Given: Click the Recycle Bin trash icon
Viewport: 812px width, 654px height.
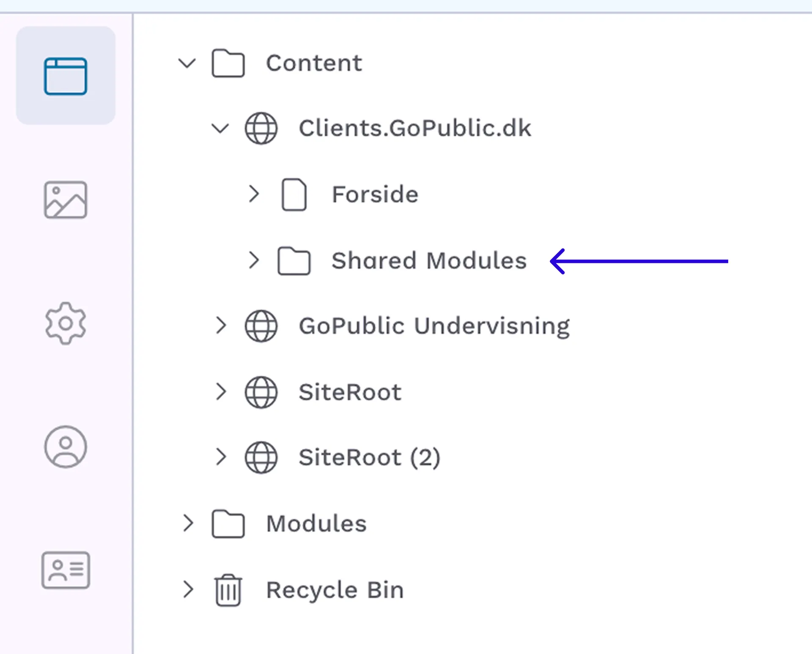Looking at the screenshot, I should tap(228, 590).
